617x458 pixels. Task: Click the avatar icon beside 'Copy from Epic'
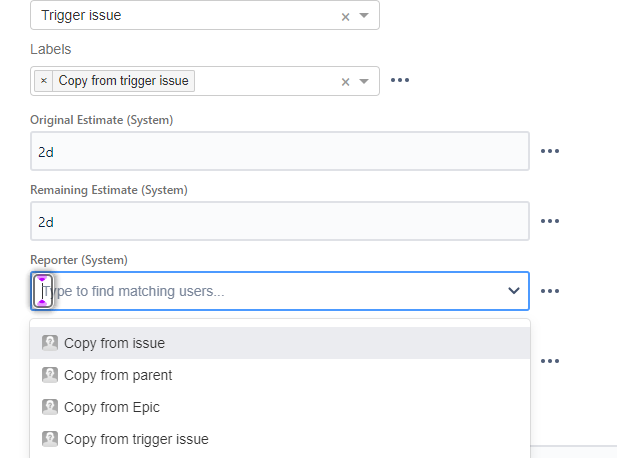click(x=50, y=407)
